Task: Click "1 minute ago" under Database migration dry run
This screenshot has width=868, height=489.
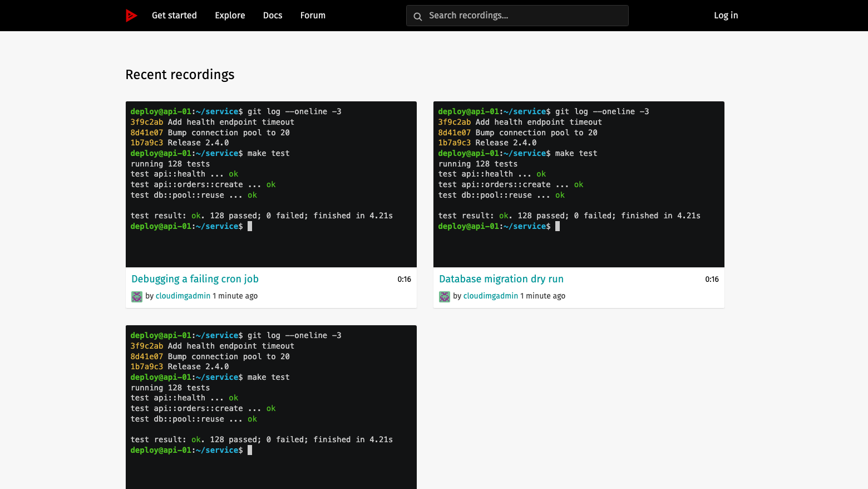Action: click(x=543, y=296)
